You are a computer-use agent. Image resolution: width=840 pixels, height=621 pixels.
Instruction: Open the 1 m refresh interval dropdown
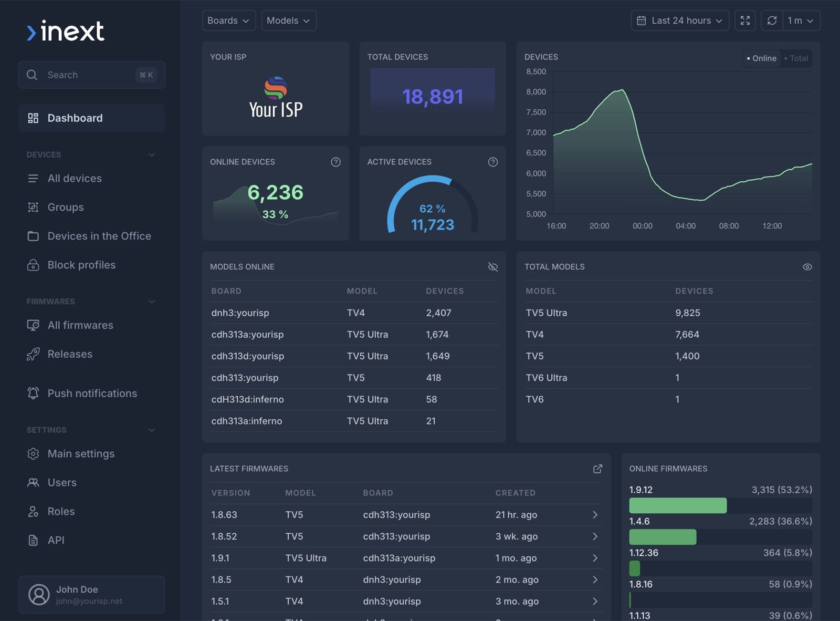[801, 20]
